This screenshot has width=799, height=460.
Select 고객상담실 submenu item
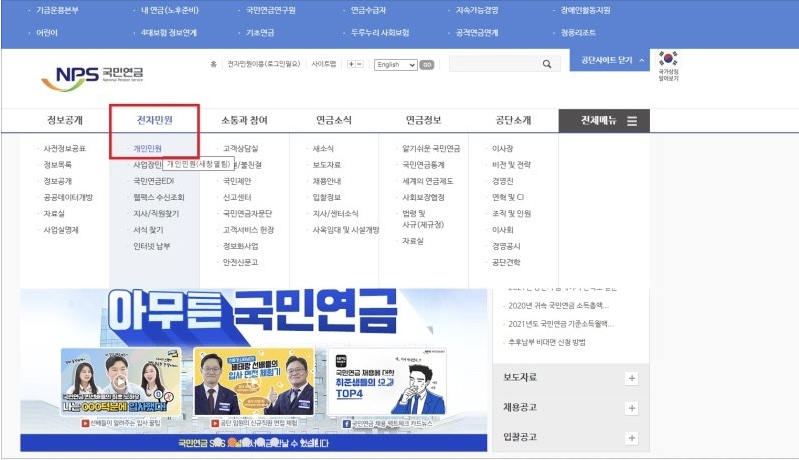pyautogui.click(x=240, y=149)
